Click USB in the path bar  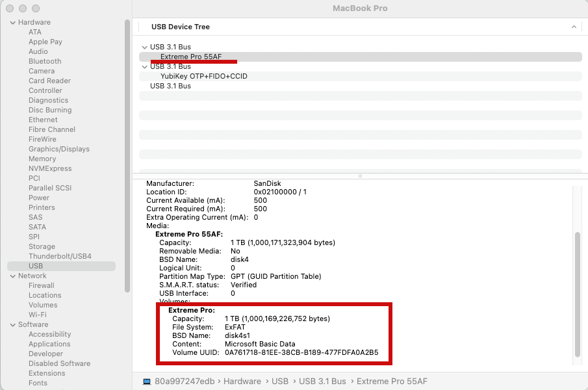coord(280,382)
